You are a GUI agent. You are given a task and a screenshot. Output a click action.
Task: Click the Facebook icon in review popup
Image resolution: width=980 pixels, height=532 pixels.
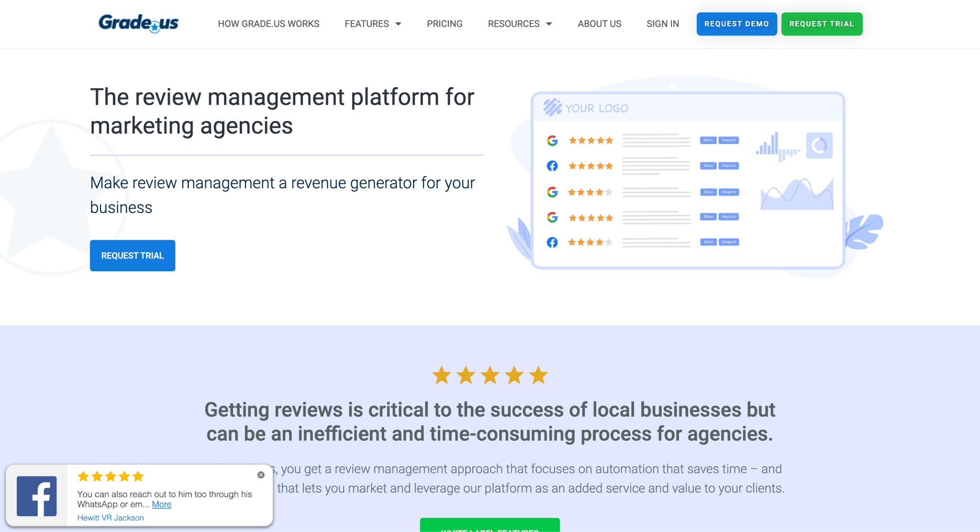coord(37,496)
